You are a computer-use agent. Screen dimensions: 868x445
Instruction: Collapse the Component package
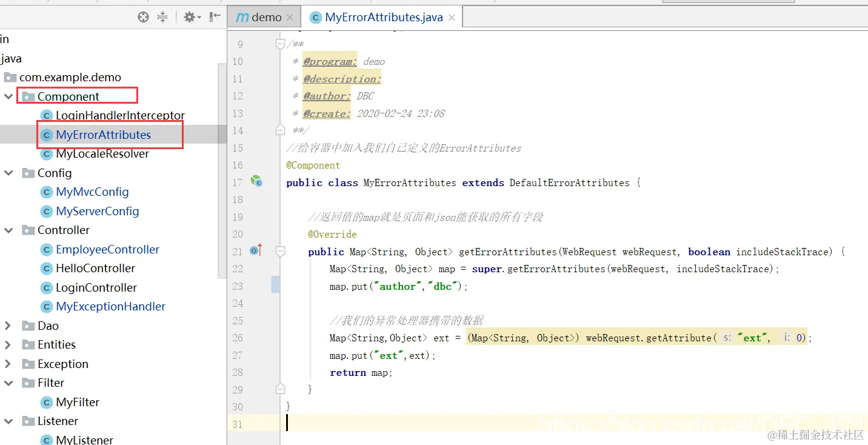[x=8, y=96]
